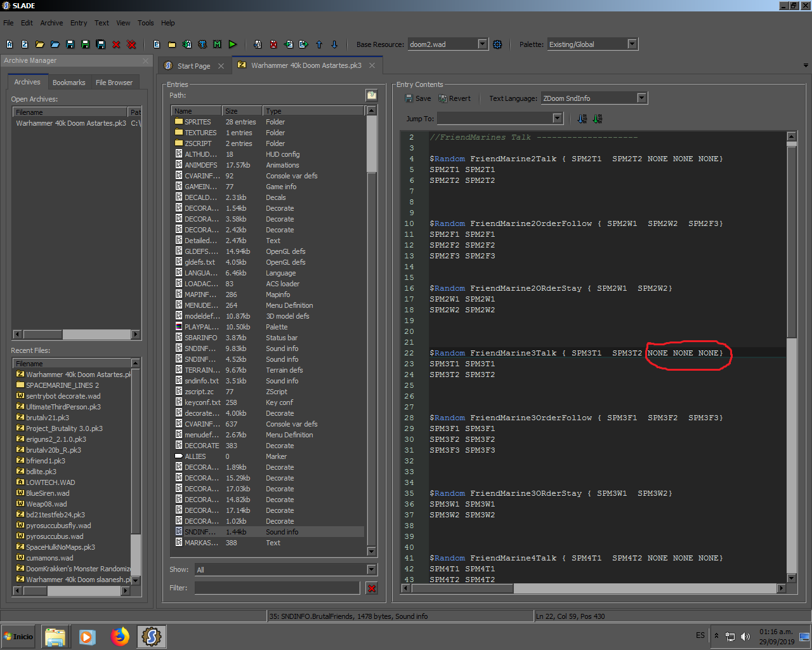Viewport: 812px width, 650px height.
Task: Open the Archive menu
Action: pyautogui.click(x=51, y=23)
